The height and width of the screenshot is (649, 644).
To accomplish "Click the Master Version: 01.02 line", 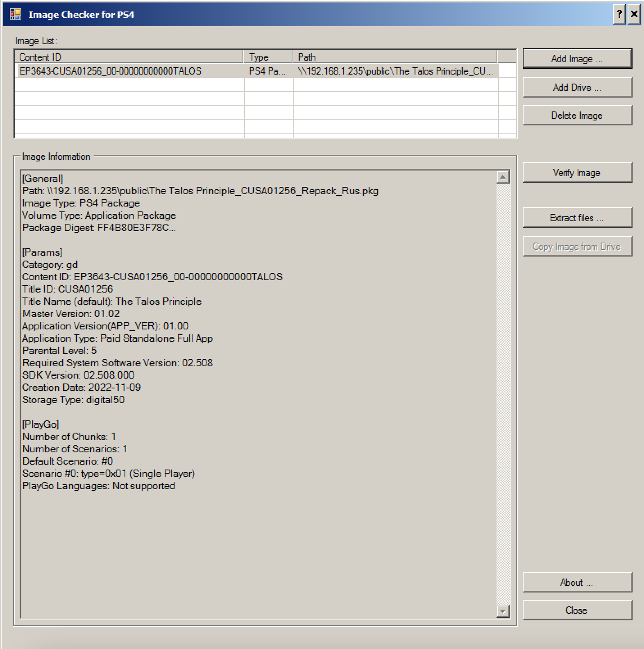I will point(71,314).
